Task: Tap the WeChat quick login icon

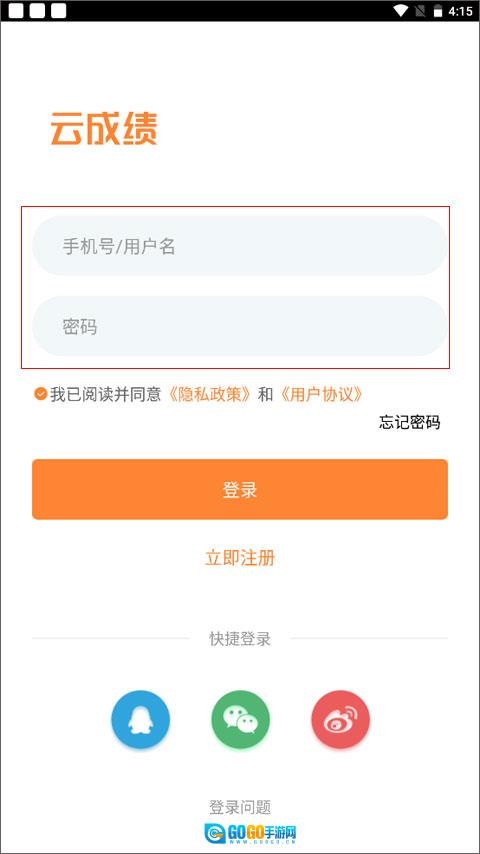Action: point(241,719)
